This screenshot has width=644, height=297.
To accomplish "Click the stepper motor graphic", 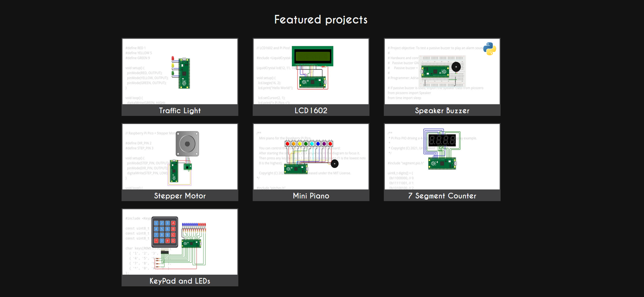I will pos(187,144).
